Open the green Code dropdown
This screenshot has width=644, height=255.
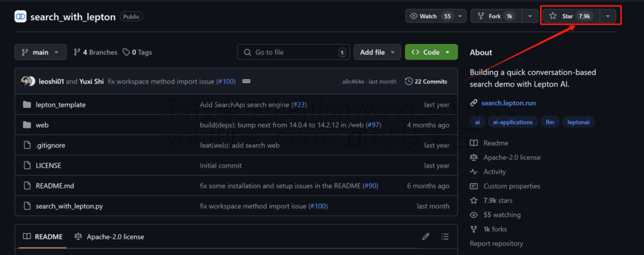[431, 52]
